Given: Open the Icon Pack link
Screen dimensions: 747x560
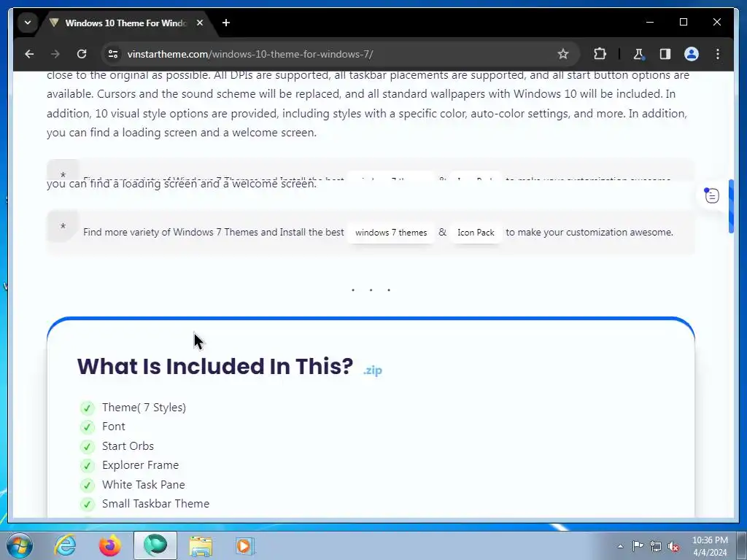Looking at the screenshot, I should (476, 233).
